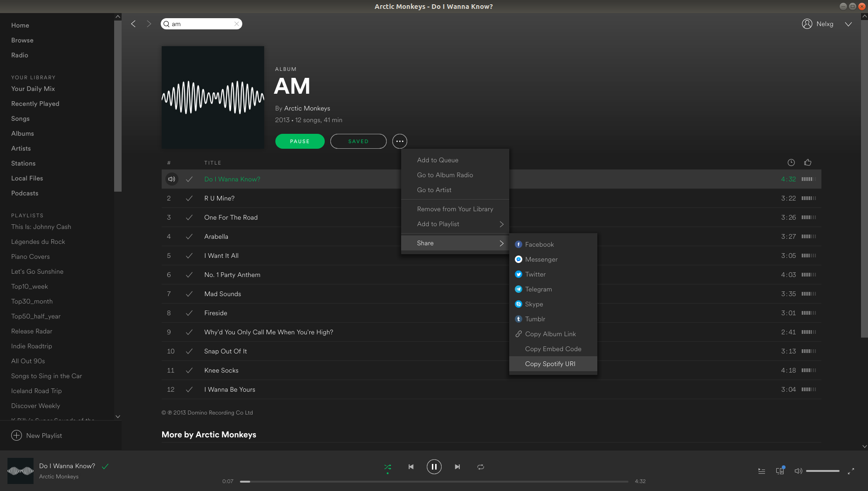Disable shuffle playback

click(x=388, y=467)
